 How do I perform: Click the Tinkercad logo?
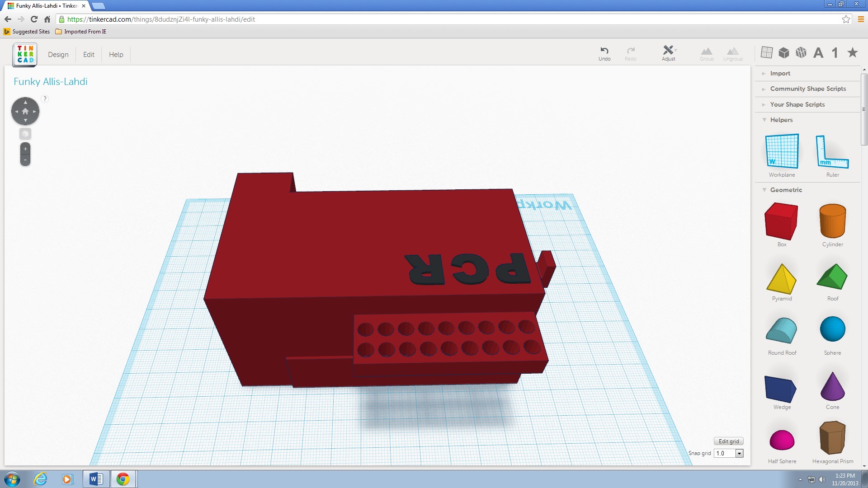tap(25, 55)
